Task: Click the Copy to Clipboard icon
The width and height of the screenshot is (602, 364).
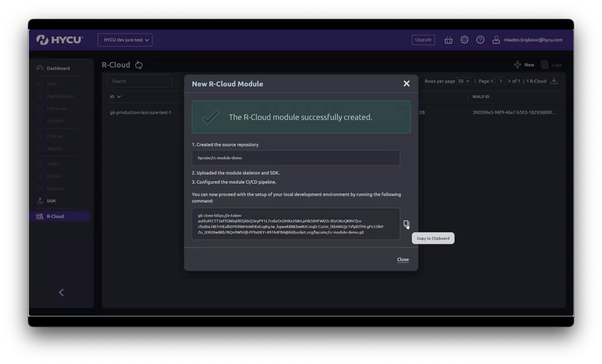Action: click(406, 223)
